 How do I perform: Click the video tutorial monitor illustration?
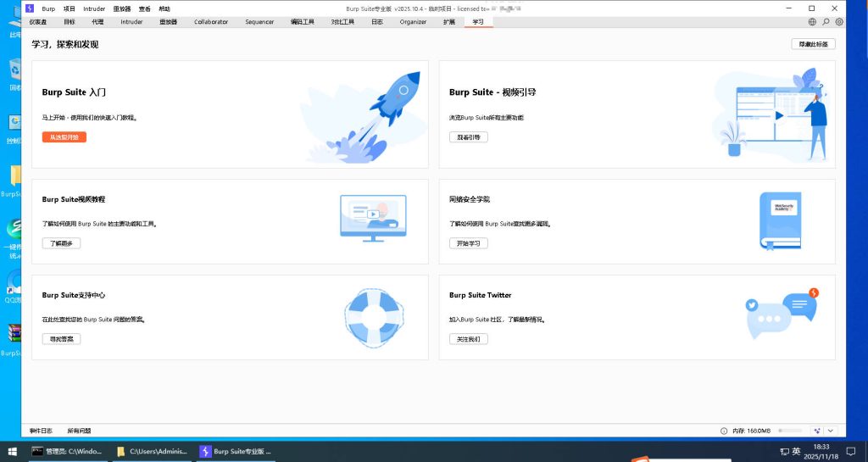(x=373, y=218)
